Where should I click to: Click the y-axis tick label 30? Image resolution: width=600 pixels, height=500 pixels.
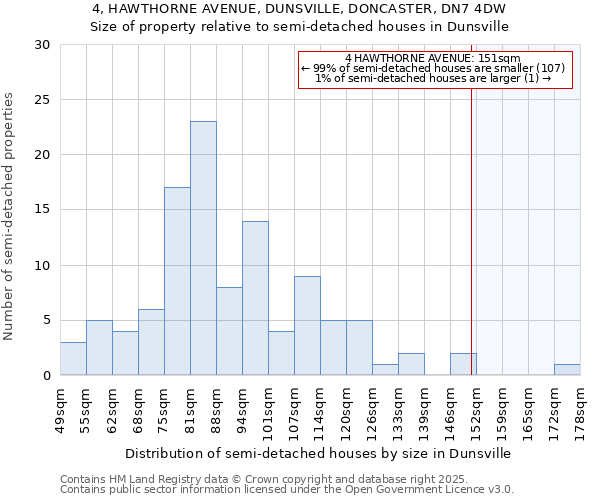(x=42, y=45)
